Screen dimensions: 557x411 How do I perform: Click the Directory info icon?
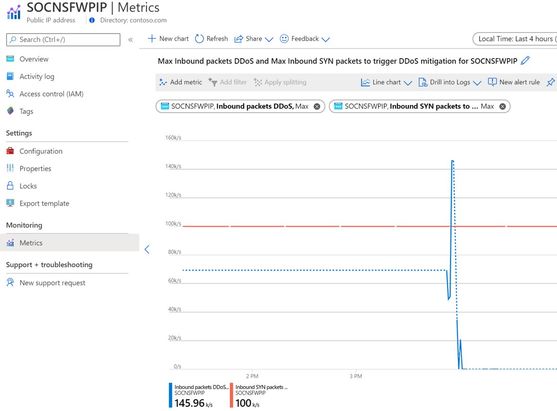(92, 20)
